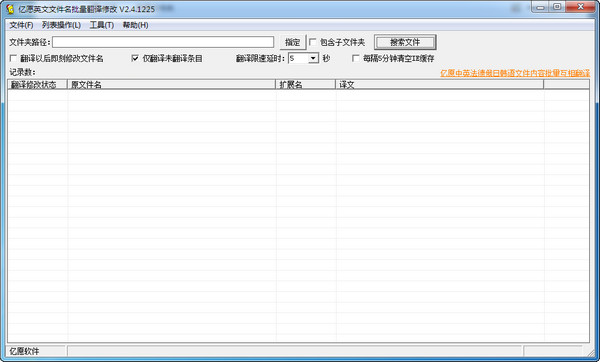600x362 pixels.
Task: Click the 指定 browse button
Action: click(293, 42)
